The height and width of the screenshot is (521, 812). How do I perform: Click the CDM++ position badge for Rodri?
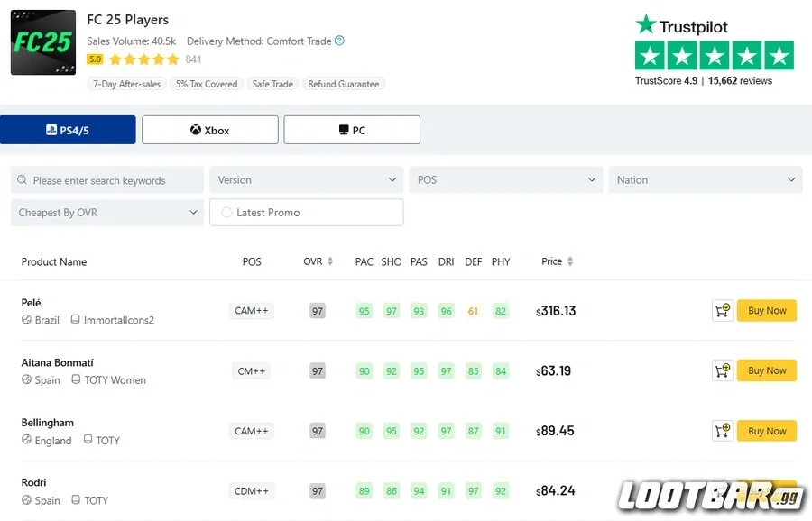point(252,491)
